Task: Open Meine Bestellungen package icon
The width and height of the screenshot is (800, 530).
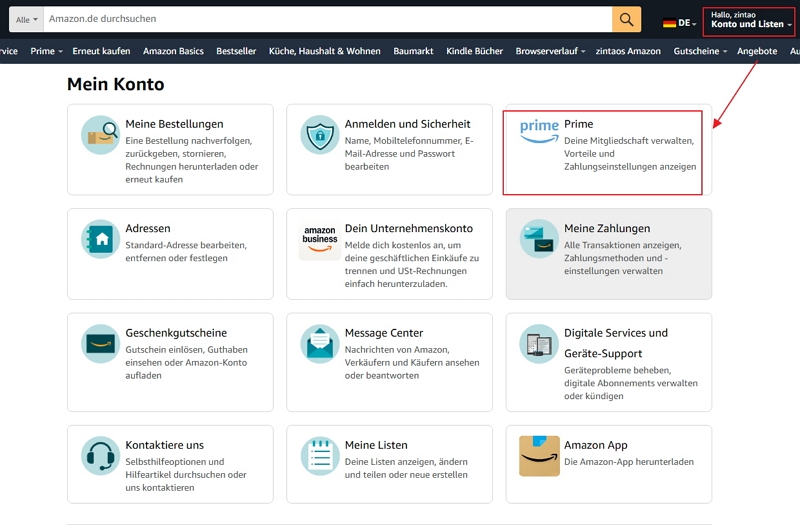Action: click(101, 135)
